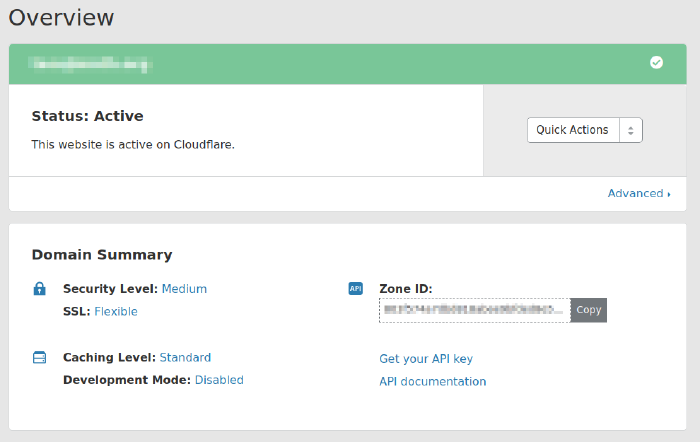Click the caching card icon
The height and width of the screenshot is (442, 700).
[x=40, y=357]
